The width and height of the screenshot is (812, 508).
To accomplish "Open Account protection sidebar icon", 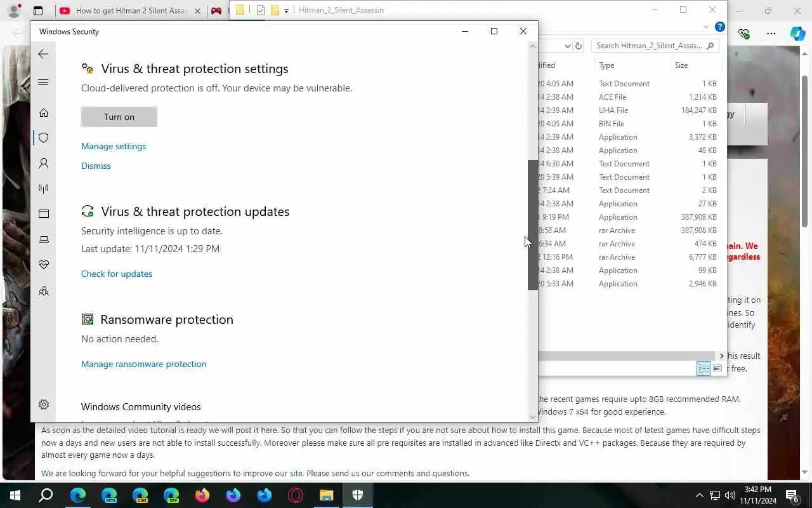I will pos(44,163).
